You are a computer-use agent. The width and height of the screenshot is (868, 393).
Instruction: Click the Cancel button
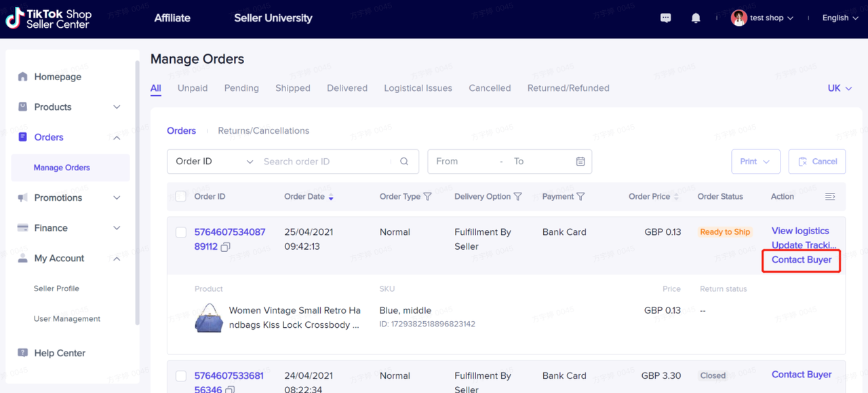pyautogui.click(x=817, y=162)
